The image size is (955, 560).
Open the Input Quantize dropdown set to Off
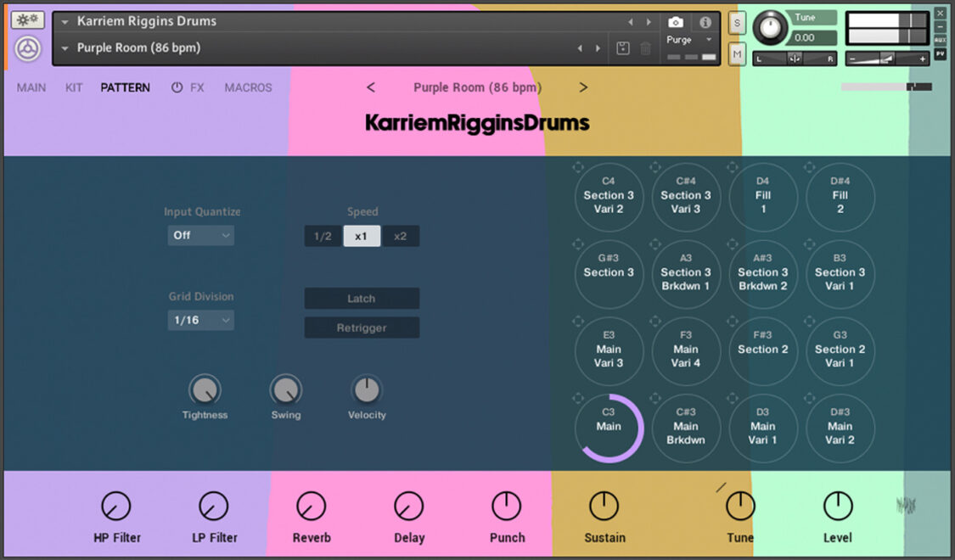200,235
